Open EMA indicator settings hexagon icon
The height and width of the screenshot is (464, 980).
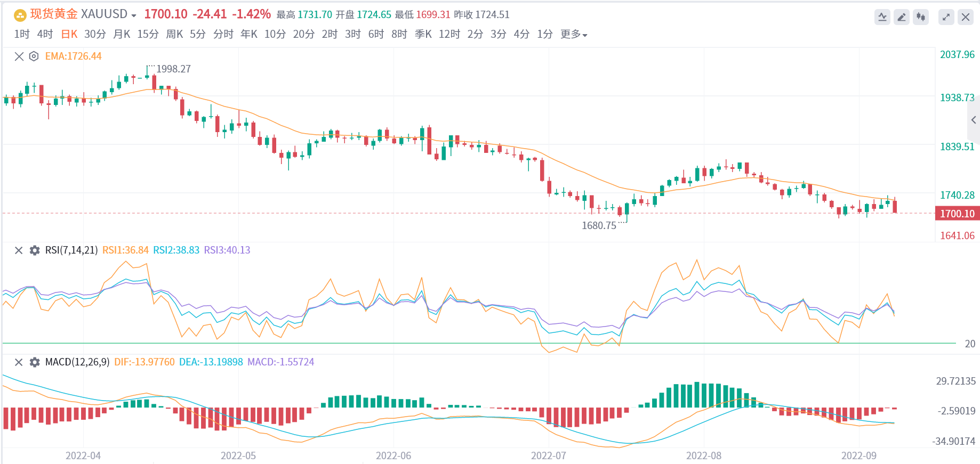34,56
